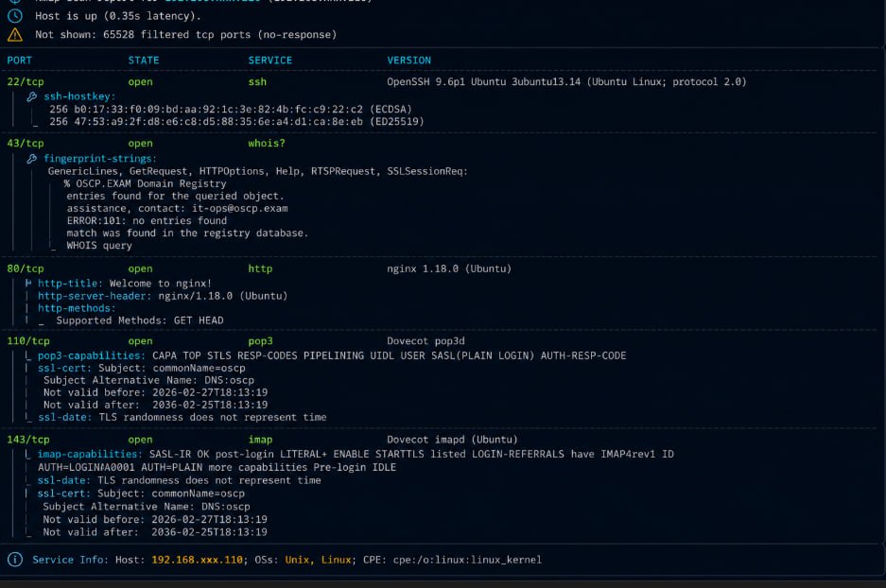This screenshot has height=588, width=886.
Task: Click the fingerprint-strings script label
Action: 100,159
